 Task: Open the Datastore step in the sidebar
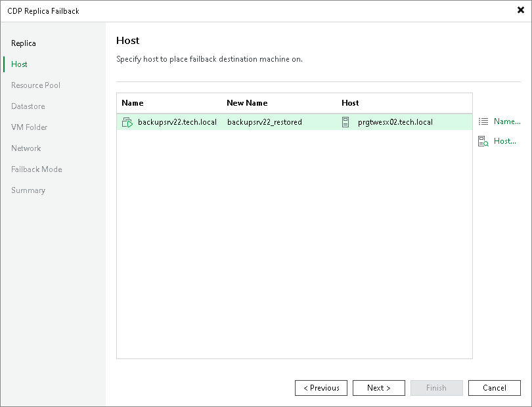pyautogui.click(x=28, y=106)
